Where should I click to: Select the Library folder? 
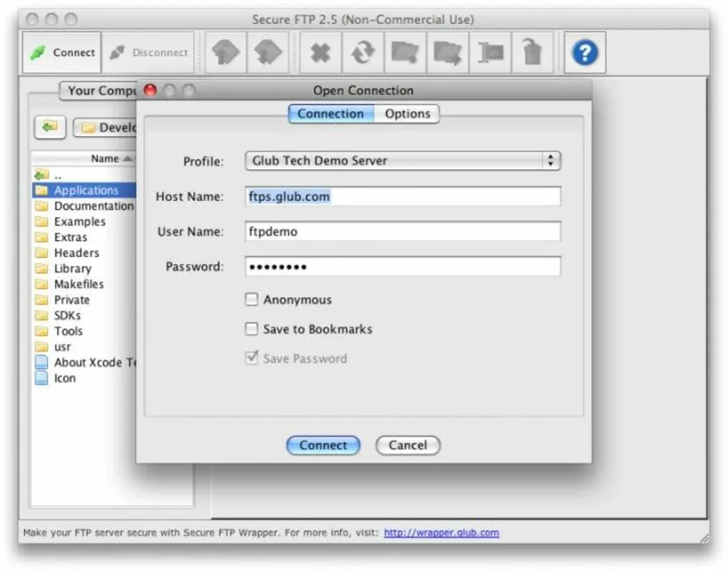84,269
